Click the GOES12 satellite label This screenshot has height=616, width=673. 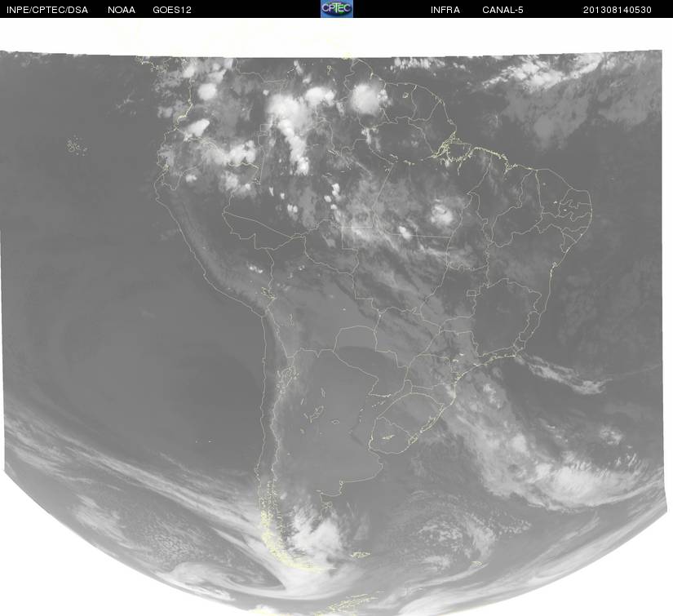click(x=172, y=10)
